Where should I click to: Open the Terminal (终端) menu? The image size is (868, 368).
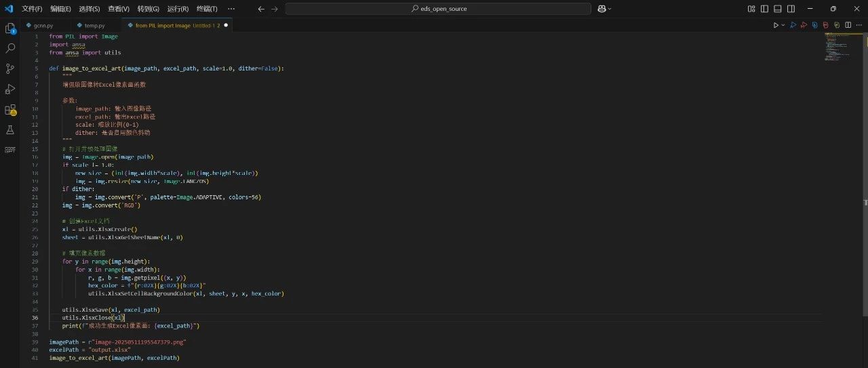point(207,9)
